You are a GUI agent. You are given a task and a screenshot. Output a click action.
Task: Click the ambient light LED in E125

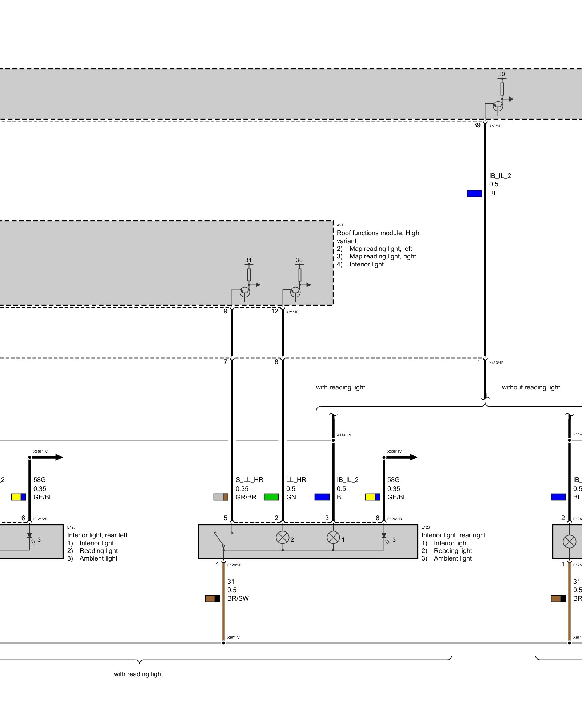pos(30,537)
